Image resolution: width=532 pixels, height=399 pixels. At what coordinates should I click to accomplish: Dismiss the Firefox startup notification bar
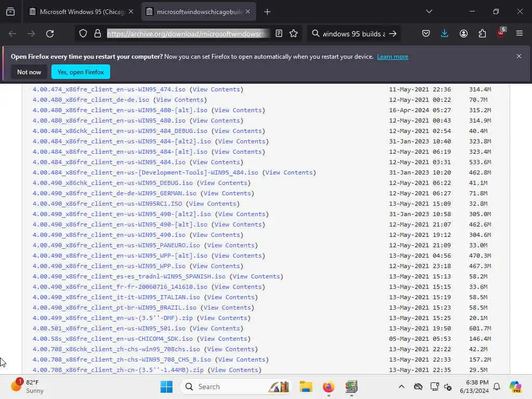[519, 56]
